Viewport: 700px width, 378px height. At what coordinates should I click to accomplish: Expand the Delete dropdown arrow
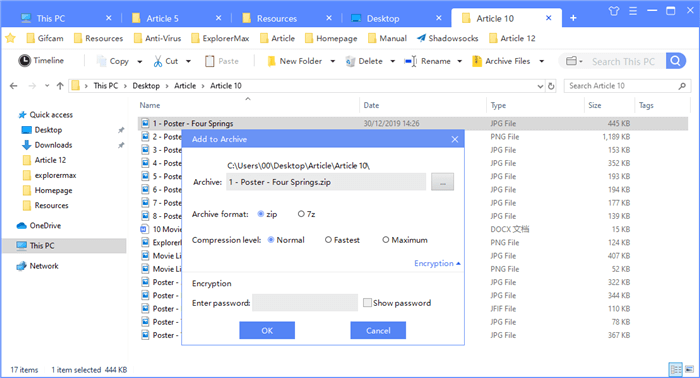point(393,62)
